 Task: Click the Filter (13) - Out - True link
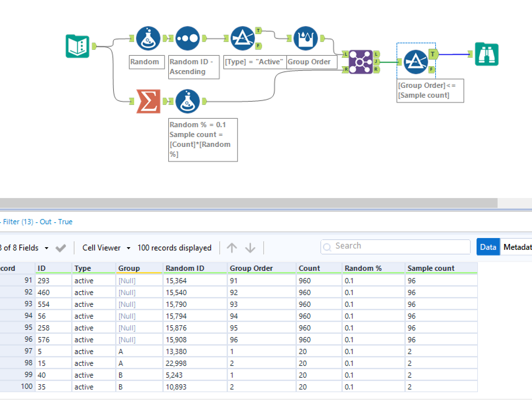[36, 222]
